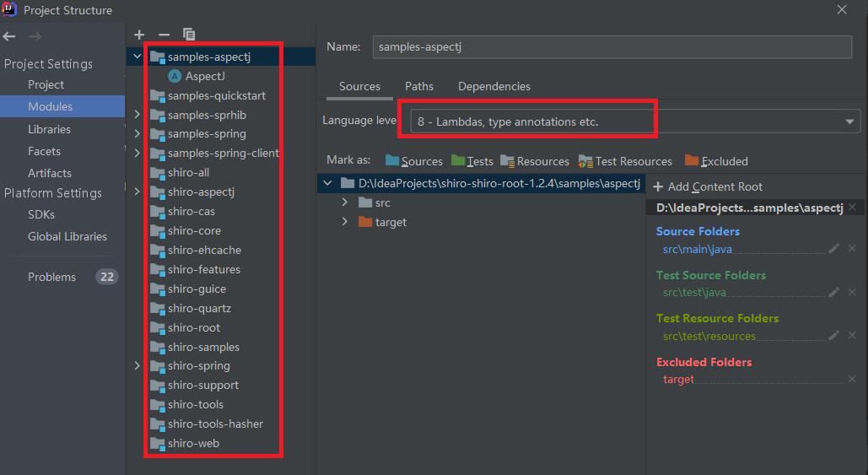The height and width of the screenshot is (475, 868).
Task: Select samples-quickstart module
Action: (x=217, y=96)
